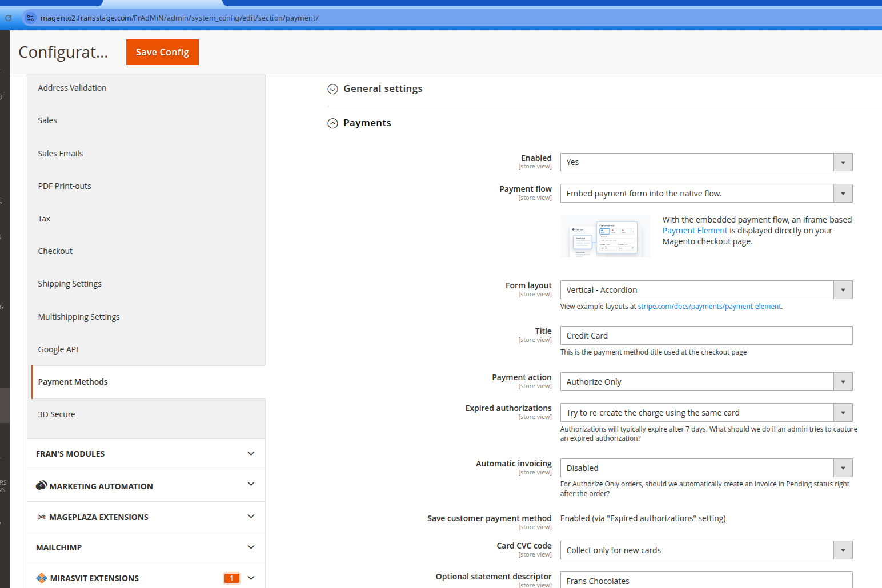Click the Marketing Automation logo icon
The image size is (882, 588).
[x=41, y=485]
